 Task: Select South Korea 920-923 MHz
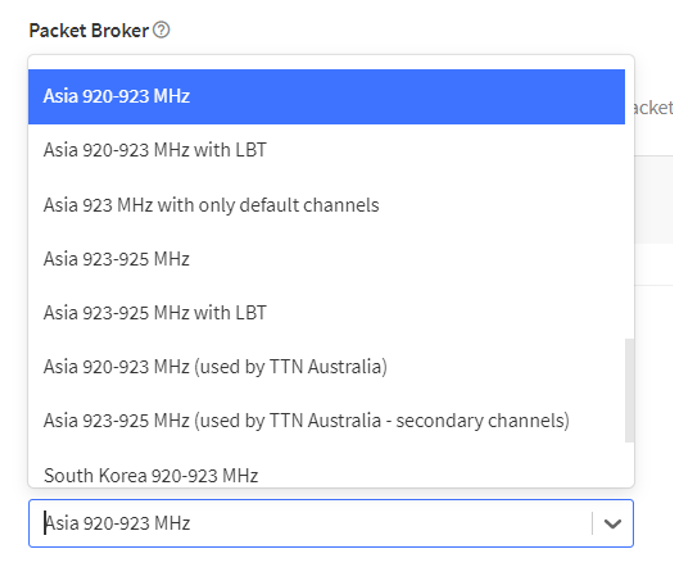click(x=151, y=475)
